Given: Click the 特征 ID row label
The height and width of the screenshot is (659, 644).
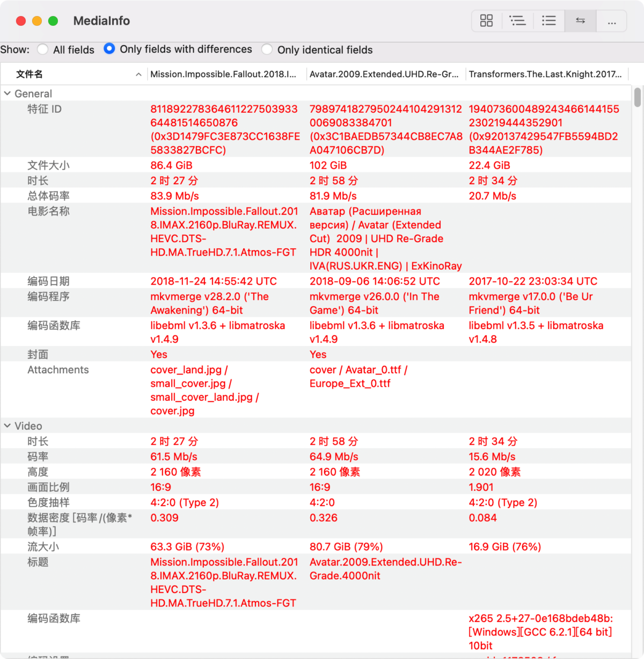Looking at the screenshot, I should click(x=45, y=109).
